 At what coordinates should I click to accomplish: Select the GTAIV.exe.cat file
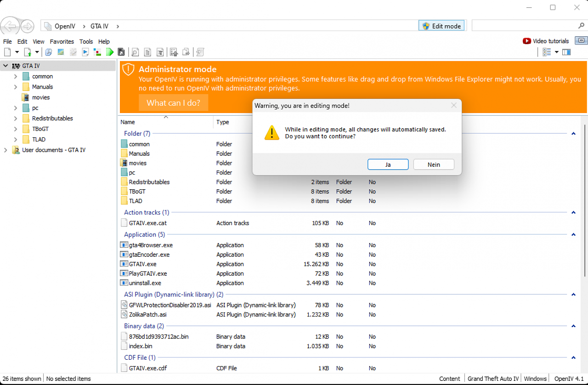pyautogui.click(x=147, y=223)
